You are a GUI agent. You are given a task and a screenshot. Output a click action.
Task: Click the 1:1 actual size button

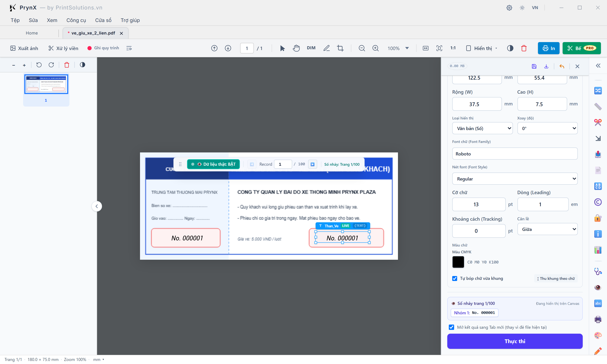tap(453, 48)
